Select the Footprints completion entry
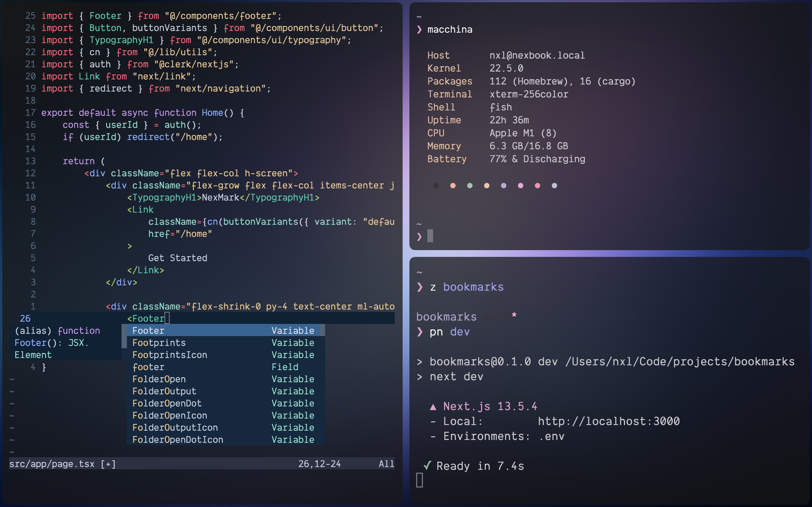The image size is (812, 507). point(159,343)
